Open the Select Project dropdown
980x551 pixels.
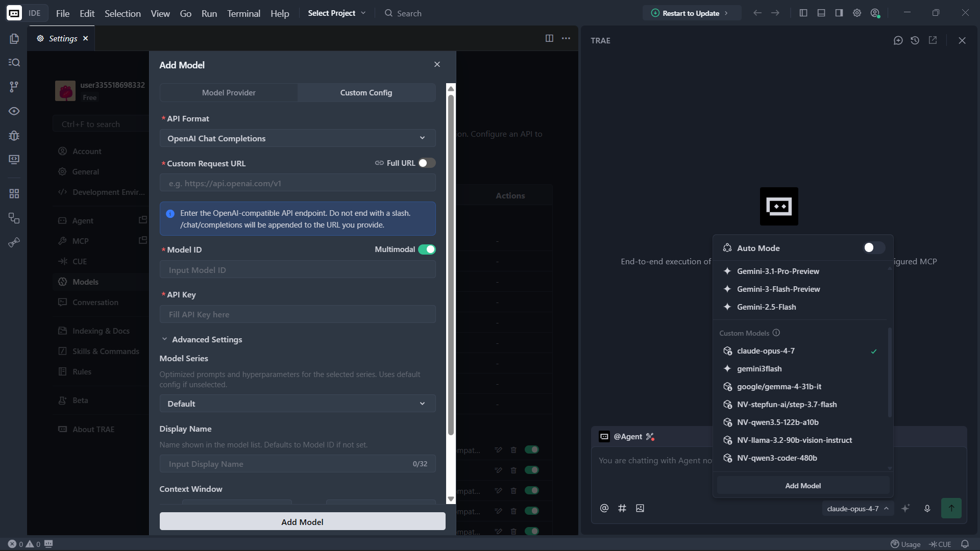pos(336,13)
